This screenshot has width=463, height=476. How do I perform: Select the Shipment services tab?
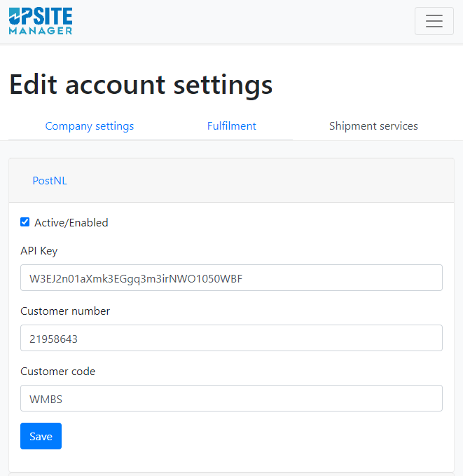click(x=373, y=126)
